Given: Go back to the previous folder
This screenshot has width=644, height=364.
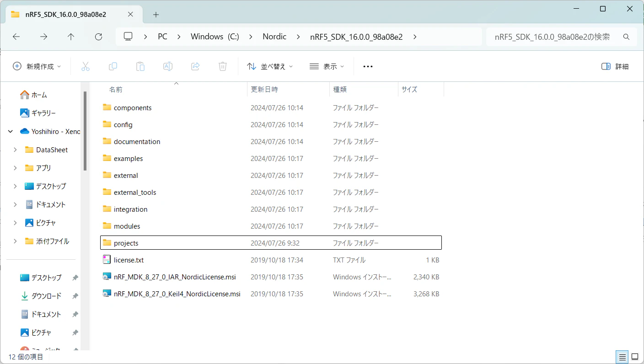Looking at the screenshot, I should (x=16, y=37).
